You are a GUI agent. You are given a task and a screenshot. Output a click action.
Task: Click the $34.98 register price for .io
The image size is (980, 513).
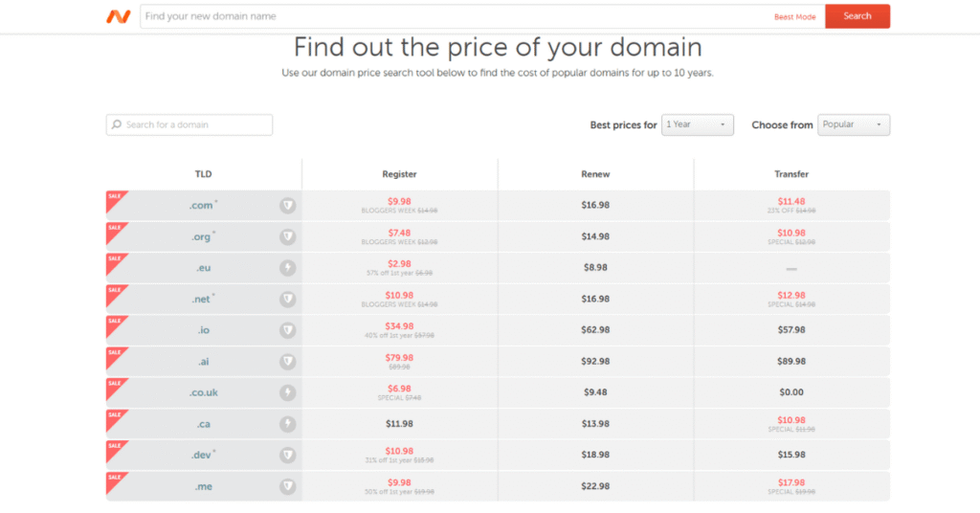[399, 326]
